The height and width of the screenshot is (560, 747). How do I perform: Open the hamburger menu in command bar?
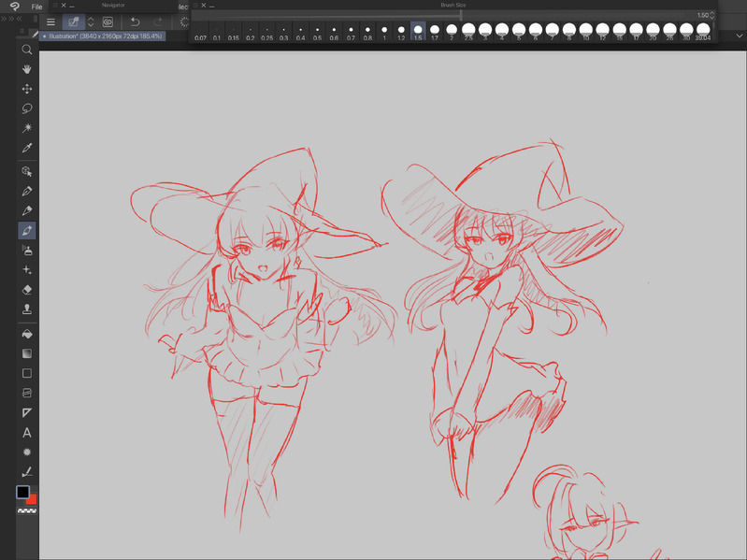(x=50, y=22)
